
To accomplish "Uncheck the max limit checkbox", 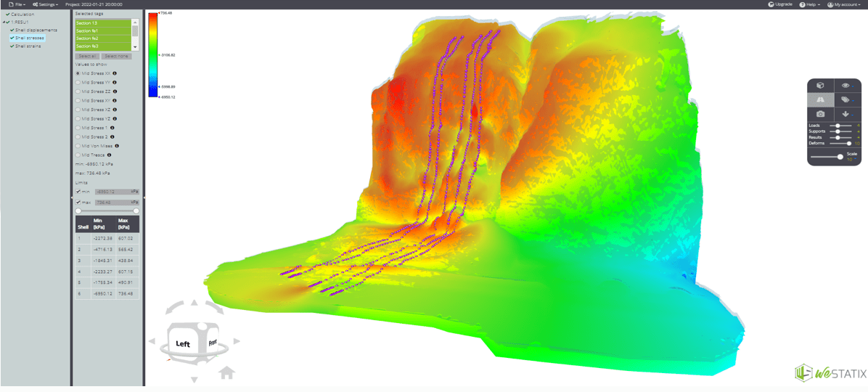I will 78,203.
